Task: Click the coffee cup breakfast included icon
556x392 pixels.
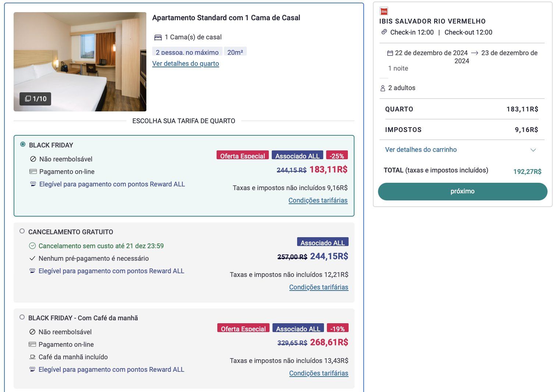Action: [x=32, y=357]
